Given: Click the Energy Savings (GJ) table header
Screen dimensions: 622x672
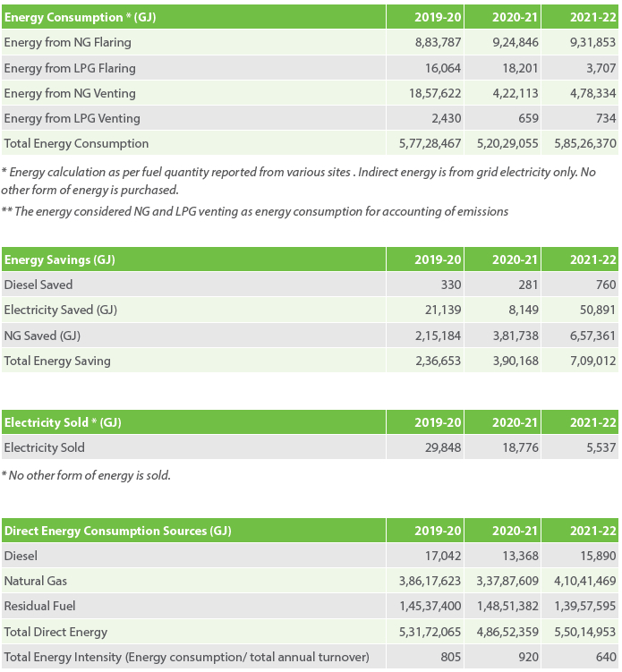Looking at the screenshot, I should tap(60, 259).
